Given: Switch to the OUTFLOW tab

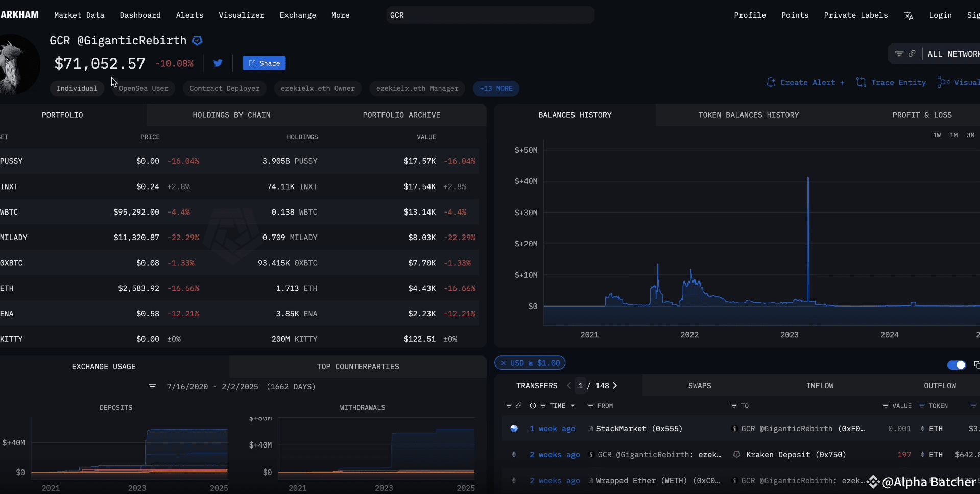Looking at the screenshot, I should [x=940, y=386].
